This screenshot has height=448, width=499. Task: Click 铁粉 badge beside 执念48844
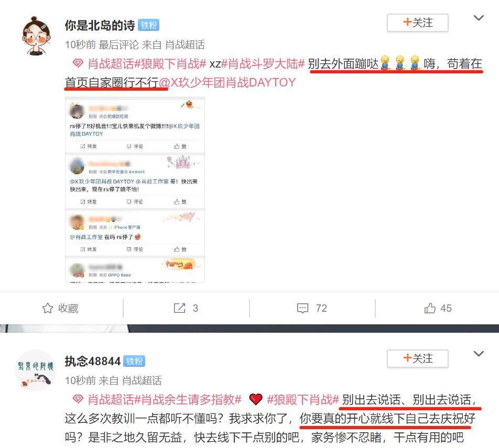click(134, 361)
